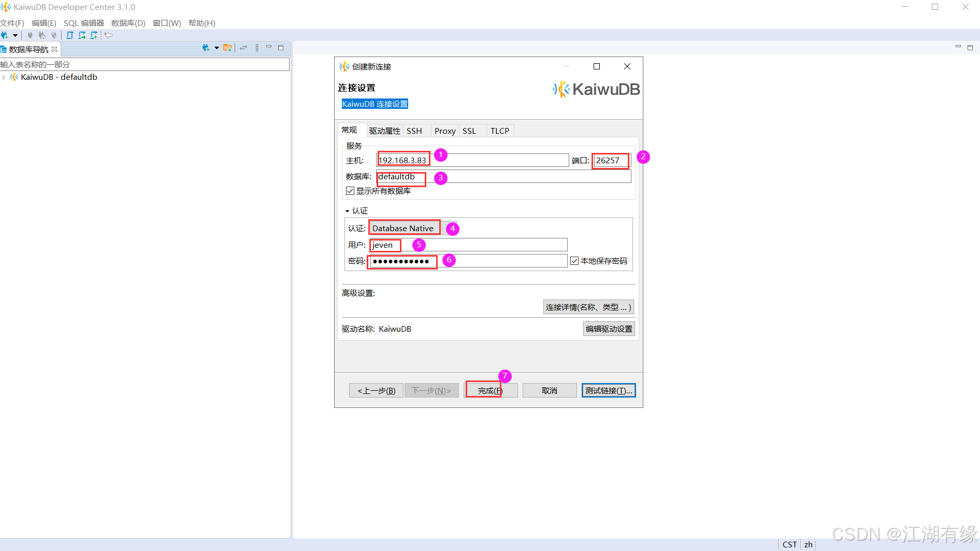
Task: Click the 取消 cancel button
Action: (x=550, y=390)
